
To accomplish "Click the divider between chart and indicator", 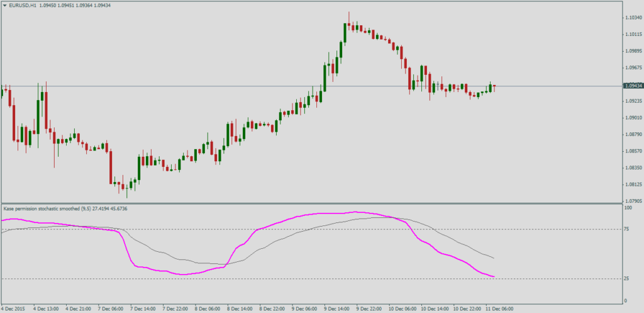I will (314, 203).
